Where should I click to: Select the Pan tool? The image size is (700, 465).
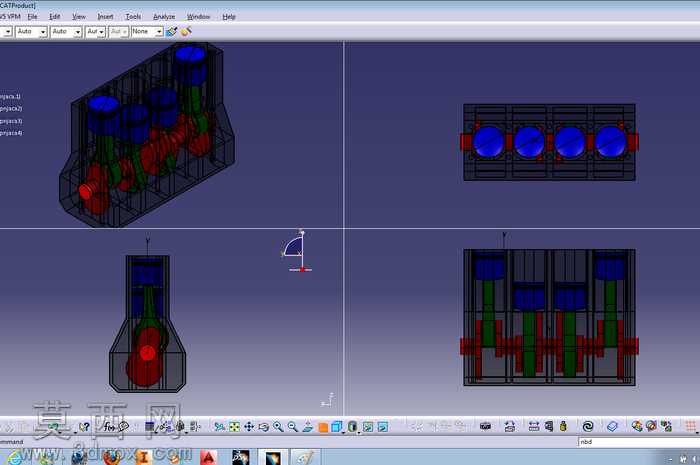(x=249, y=427)
